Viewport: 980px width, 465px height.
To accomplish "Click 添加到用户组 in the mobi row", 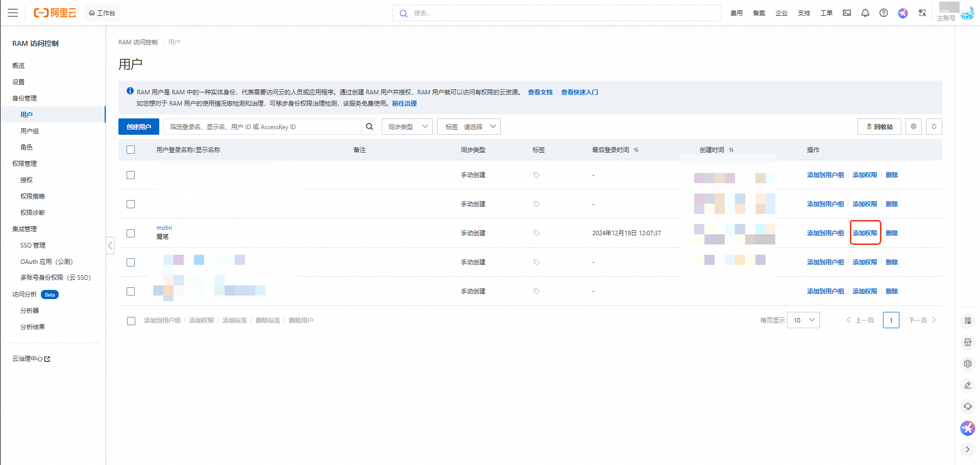I will [x=825, y=233].
